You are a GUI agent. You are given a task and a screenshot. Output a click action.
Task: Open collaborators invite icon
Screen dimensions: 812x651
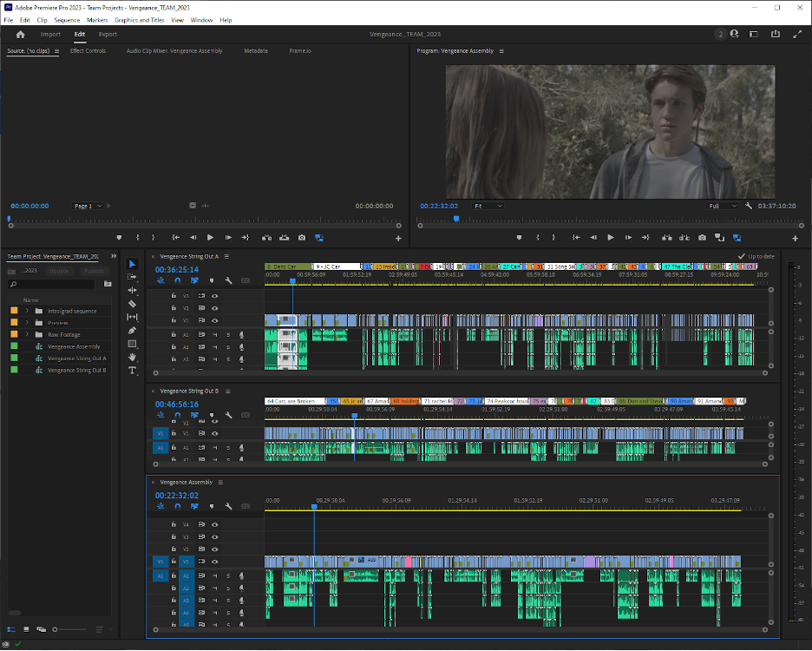pos(734,34)
